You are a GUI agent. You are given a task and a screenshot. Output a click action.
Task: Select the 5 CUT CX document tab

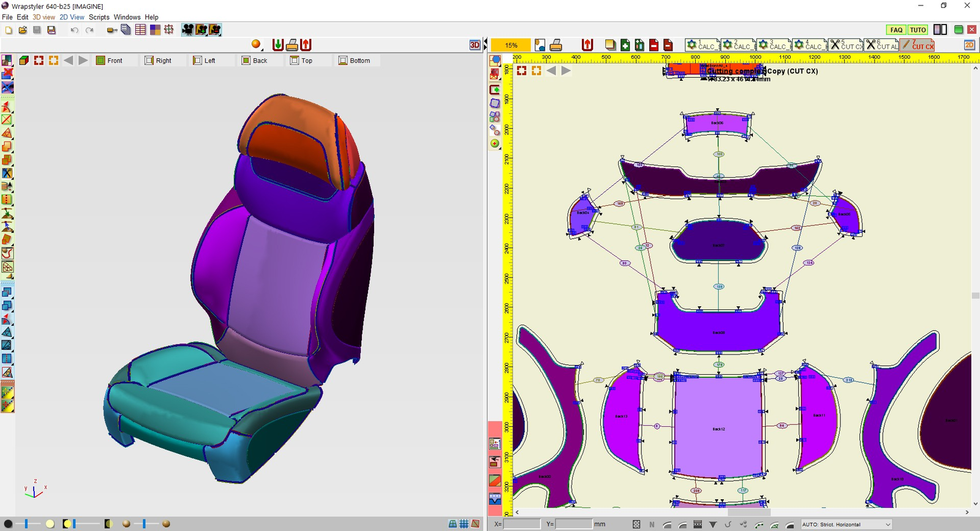coord(846,45)
